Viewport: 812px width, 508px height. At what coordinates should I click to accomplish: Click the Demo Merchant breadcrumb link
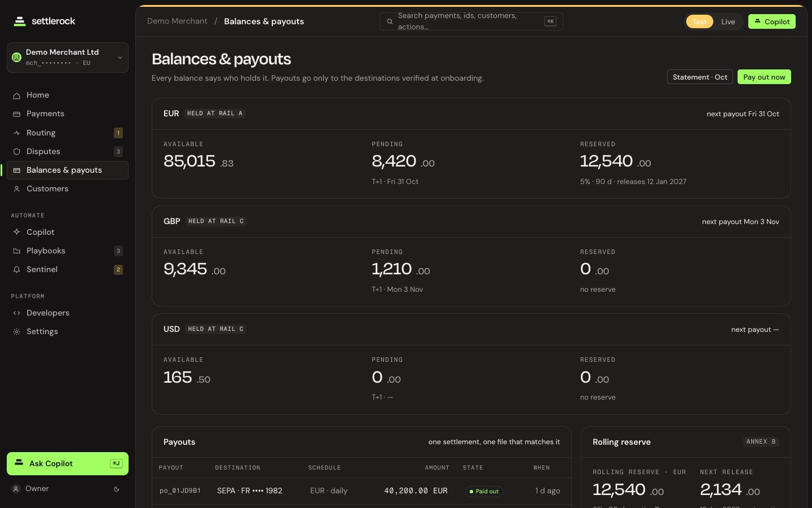[177, 21]
